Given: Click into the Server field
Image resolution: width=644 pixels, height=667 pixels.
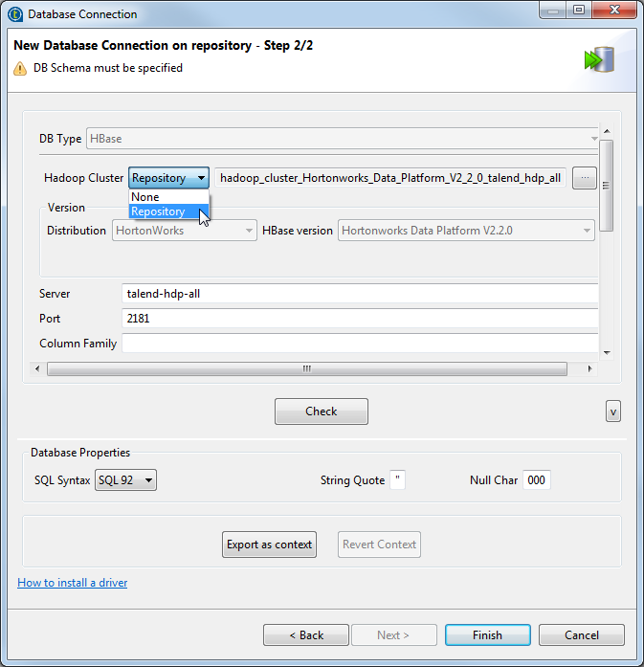Looking at the screenshot, I should (360, 294).
